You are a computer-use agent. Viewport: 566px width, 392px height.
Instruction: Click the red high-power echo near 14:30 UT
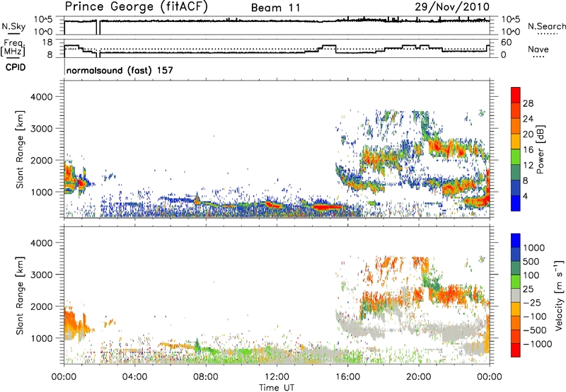pyautogui.click(x=327, y=207)
